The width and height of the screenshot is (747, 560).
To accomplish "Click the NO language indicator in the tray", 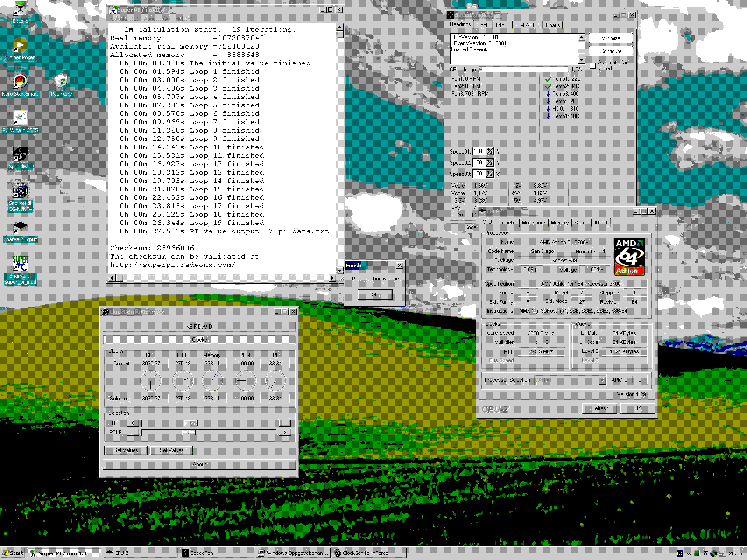I will [x=680, y=553].
